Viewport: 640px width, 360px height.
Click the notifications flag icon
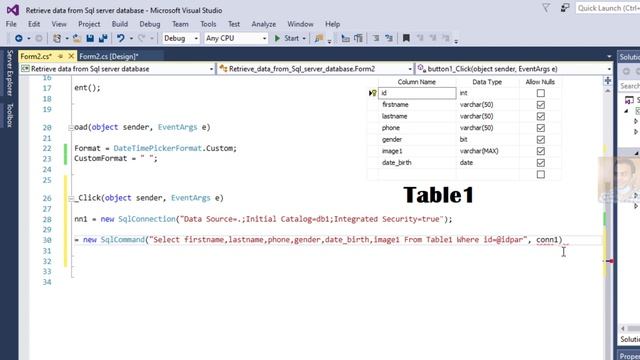pyautogui.click(x=546, y=8)
